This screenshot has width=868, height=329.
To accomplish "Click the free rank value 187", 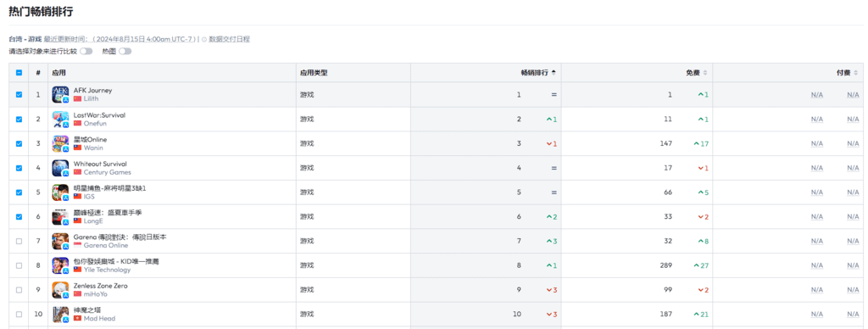I will (666, 314).
